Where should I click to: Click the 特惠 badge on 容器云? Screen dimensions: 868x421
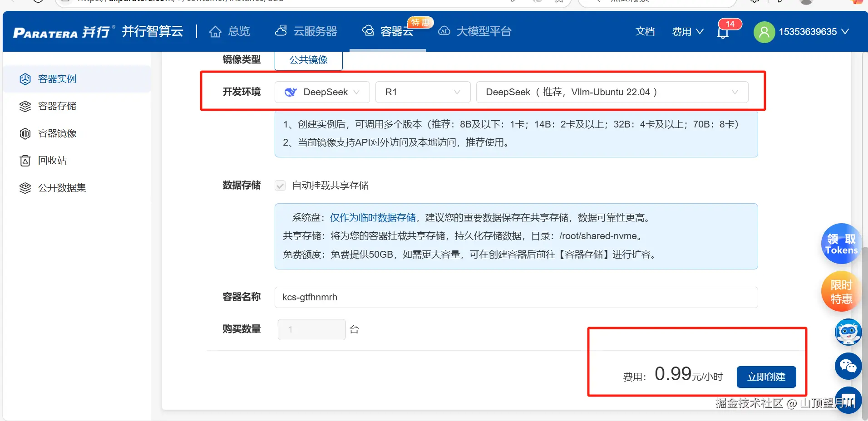point(420,22)
